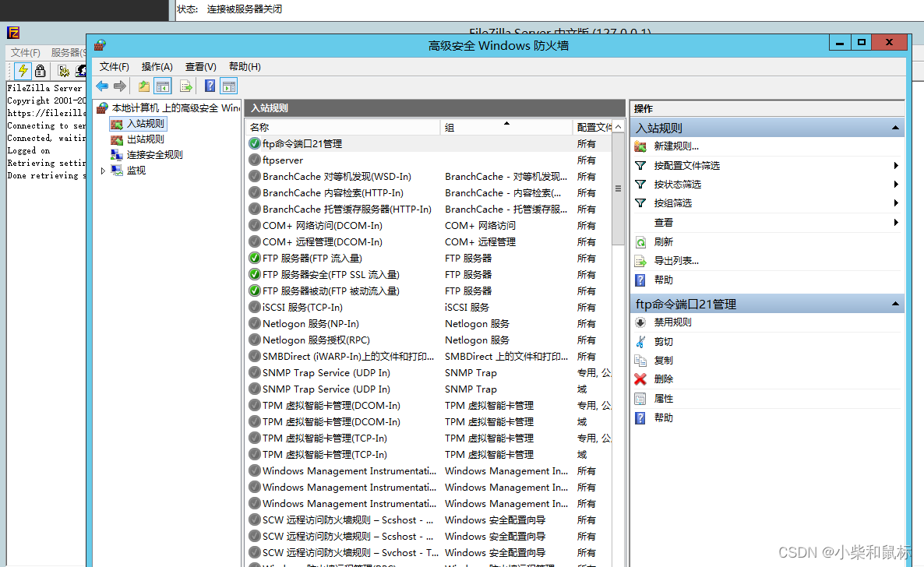The width and height of the screenshot is (924, 567).
Task: Click the Copy icon in Actions
Action: (x=640, y=360)
